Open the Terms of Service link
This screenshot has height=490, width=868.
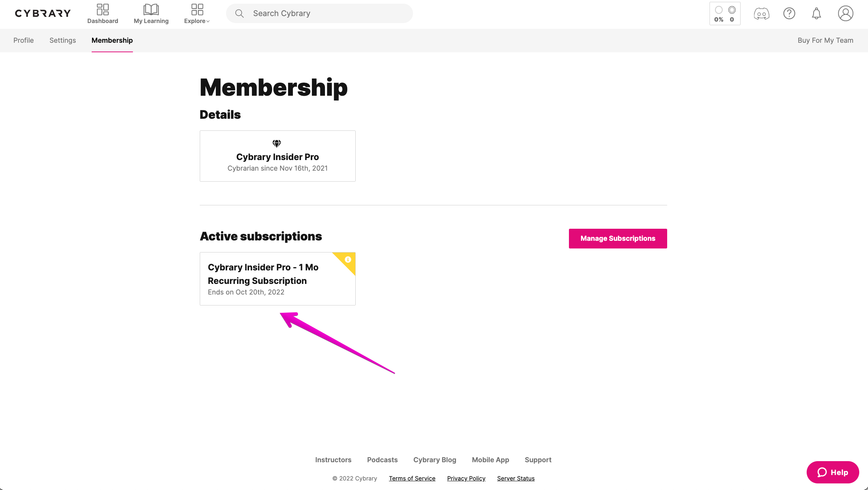point(412,478)
